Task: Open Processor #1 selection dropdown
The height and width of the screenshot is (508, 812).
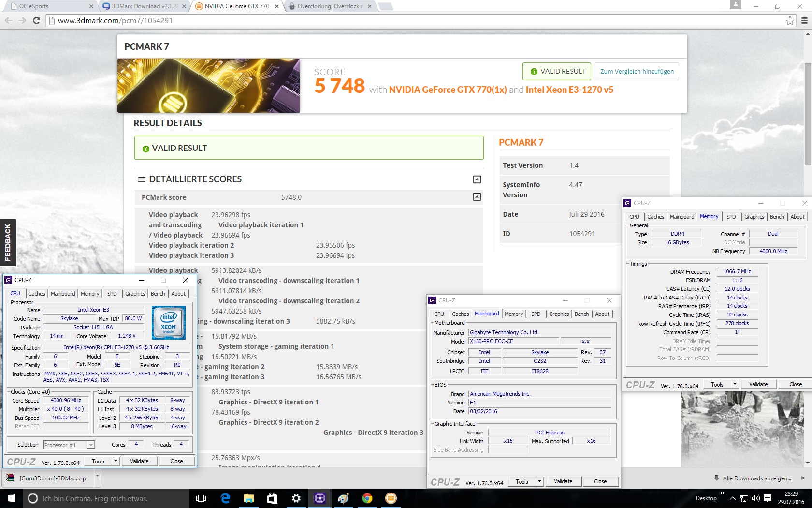Action: pyautogui.click(x=69, y=445)
